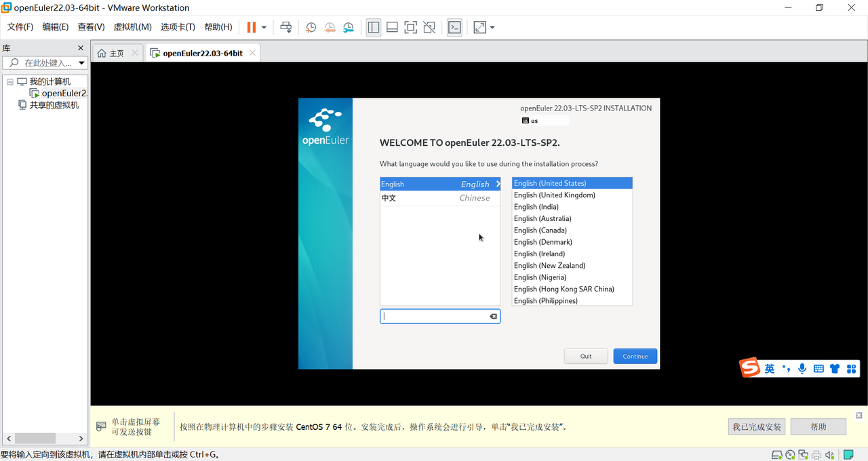The height and width of the screenshot is (461, 868).
Task: Click the sound card status icon
Action: click(830, 455)
